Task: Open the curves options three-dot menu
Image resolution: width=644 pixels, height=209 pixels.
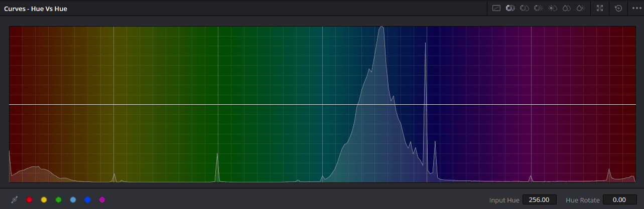Action: (x=636, y=8)
